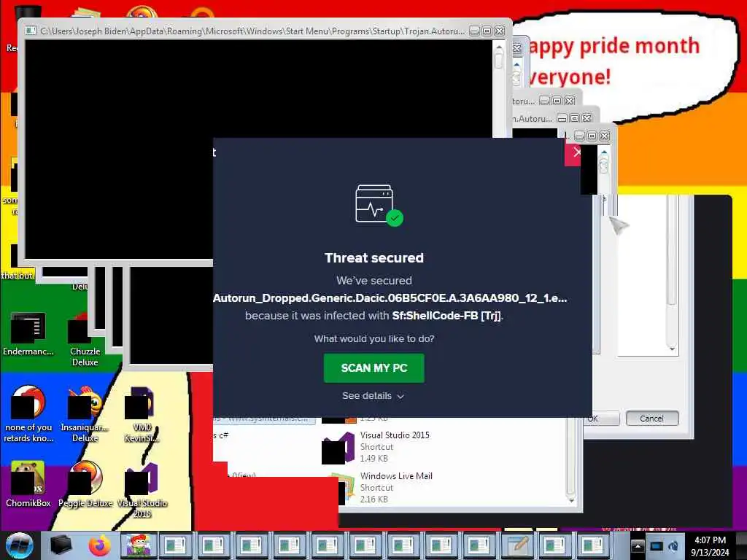Open the Endermanc... desktop icon

click(28, 334)
